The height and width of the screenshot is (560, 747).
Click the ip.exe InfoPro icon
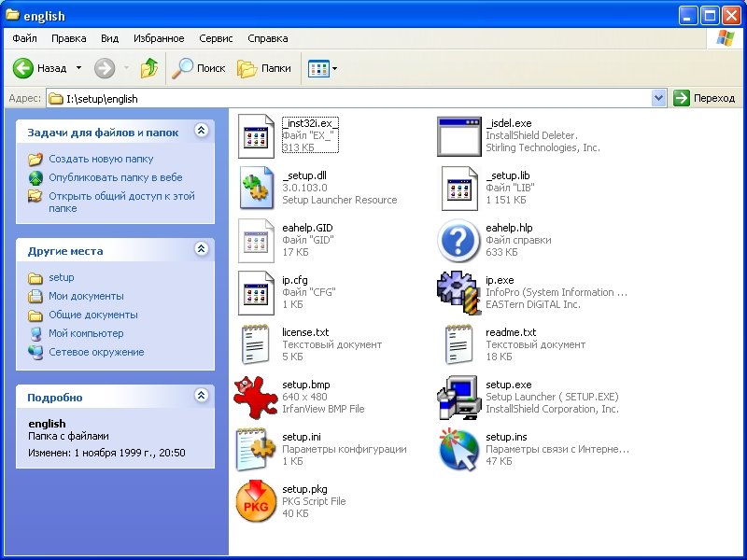coord(458,292)
